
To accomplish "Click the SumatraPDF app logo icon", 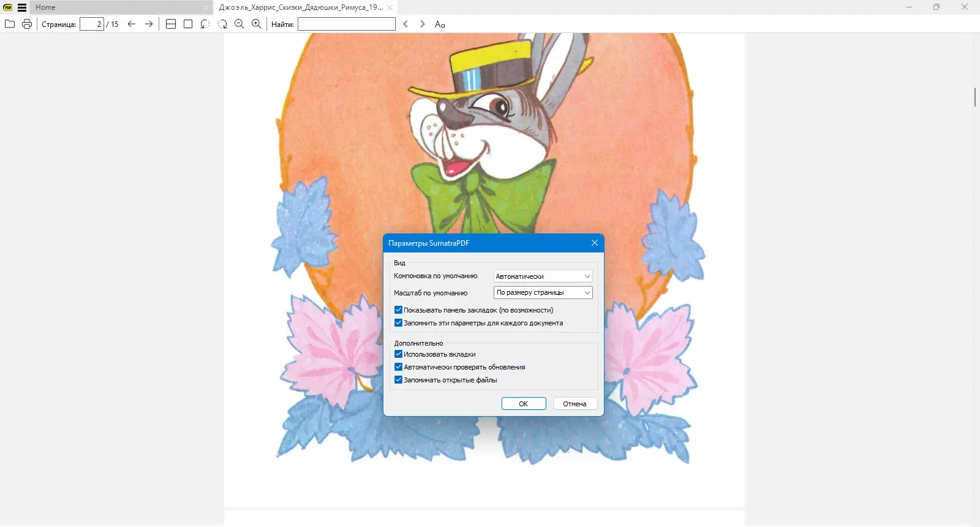I will point(8,7).
